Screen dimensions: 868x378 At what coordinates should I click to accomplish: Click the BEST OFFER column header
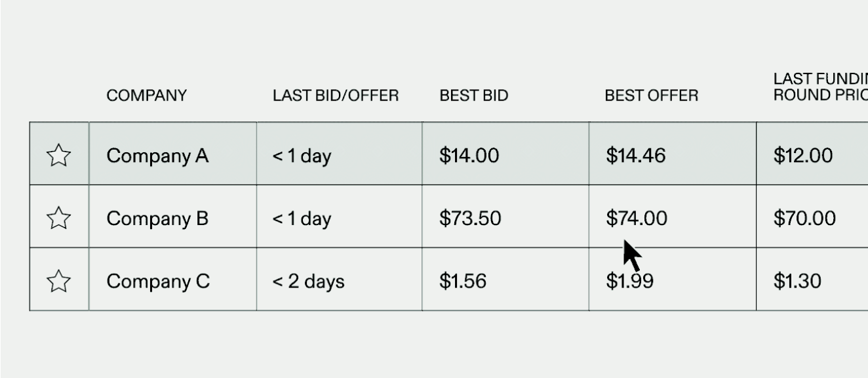tap(651, 94)
